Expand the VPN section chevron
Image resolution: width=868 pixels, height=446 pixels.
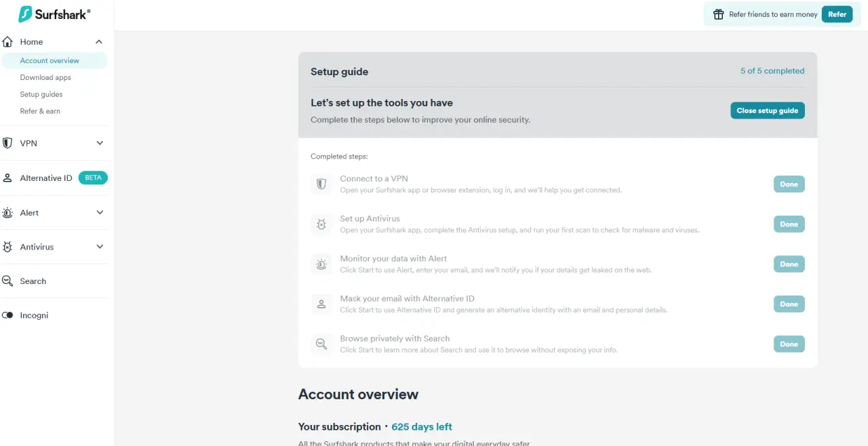tap(100, 143)
